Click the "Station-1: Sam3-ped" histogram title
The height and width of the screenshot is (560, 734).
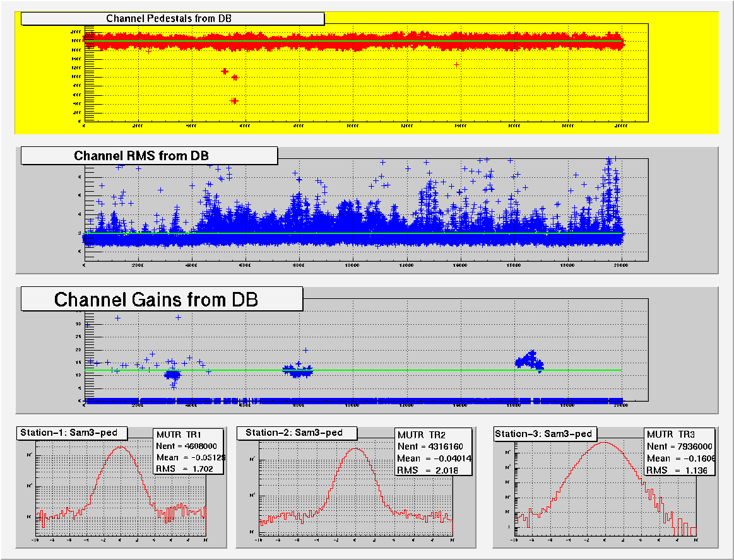click(72, 433)
